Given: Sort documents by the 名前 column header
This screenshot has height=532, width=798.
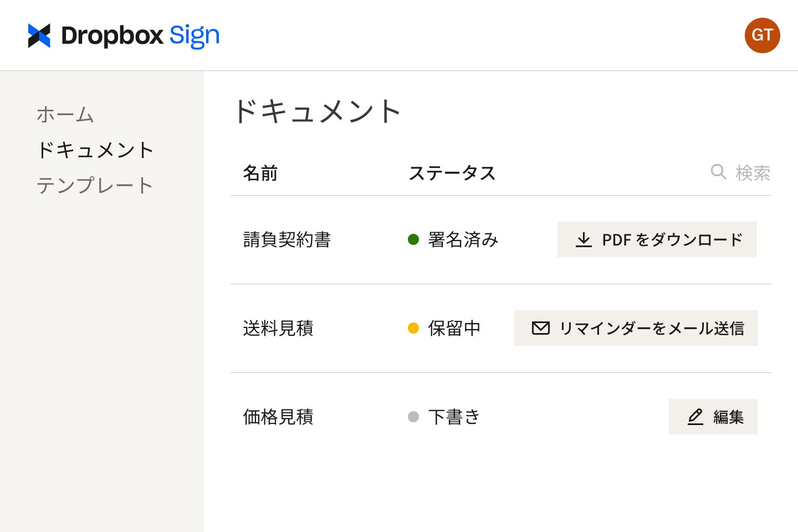Looking at the screenshot, I should pyautogui.click(x=260, y=173).
